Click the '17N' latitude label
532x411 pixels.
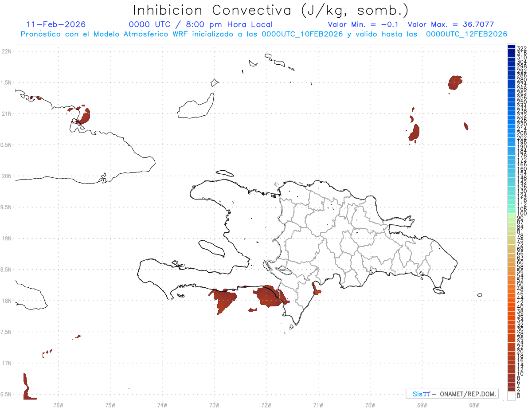[6, 363]
